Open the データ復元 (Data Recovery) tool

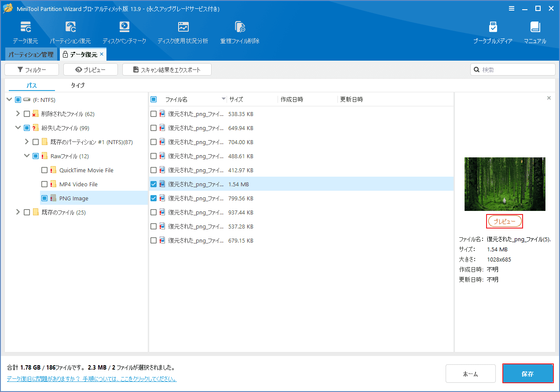pyautogui.click(x=26, y=32)
